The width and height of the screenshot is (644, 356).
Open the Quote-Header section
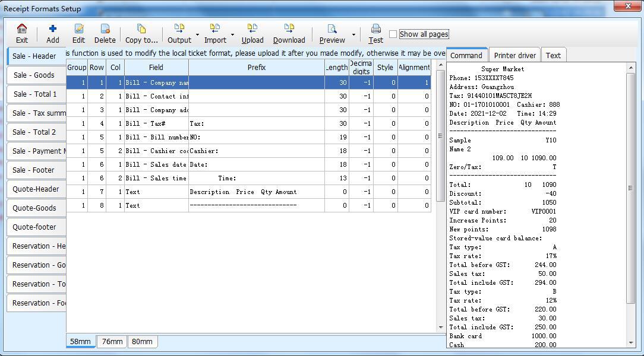(36, 189)
